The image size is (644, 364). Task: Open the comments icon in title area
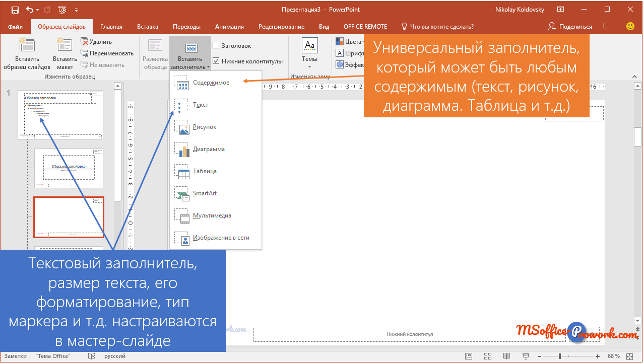(608, 26)
